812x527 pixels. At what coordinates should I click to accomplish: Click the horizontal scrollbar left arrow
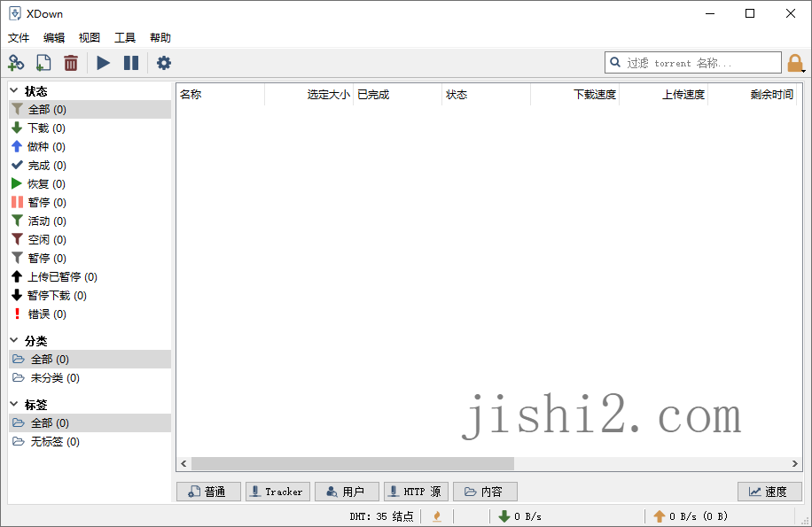pyautogui.click(x=183, y=463)
